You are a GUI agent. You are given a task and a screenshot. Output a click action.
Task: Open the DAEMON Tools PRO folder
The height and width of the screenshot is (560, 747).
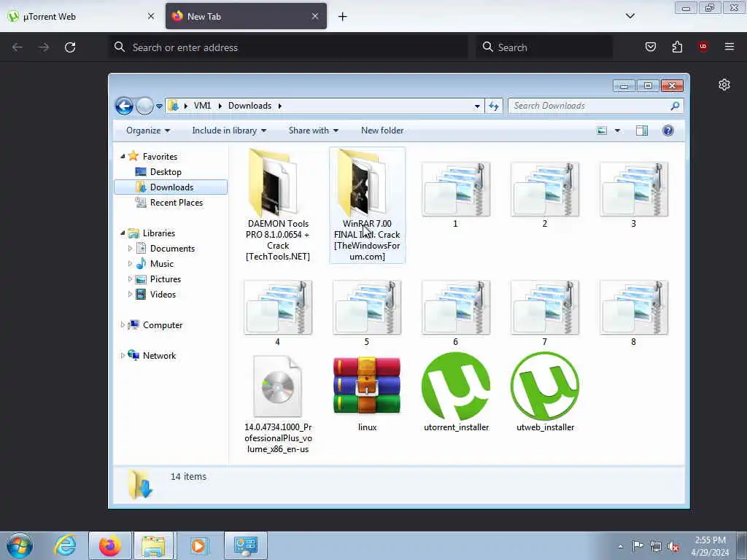click(x=278, y=205)
